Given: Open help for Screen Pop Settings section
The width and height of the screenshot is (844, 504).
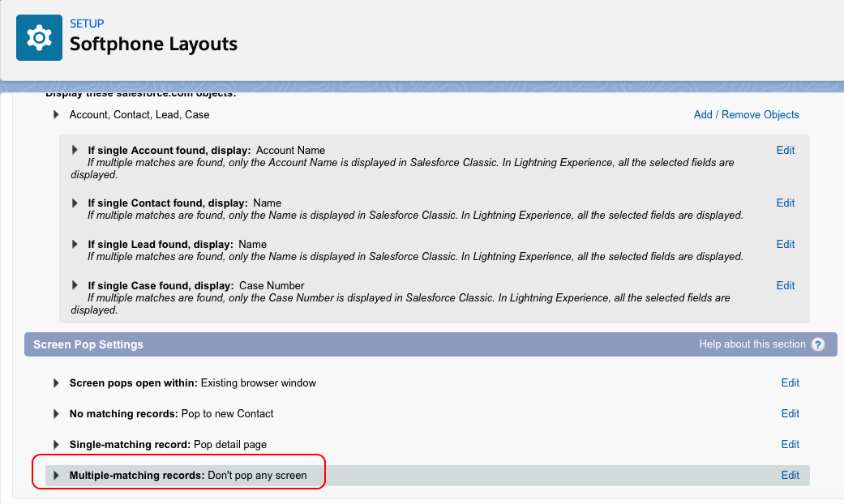Looking at the screenshot, I should [817, 344].
